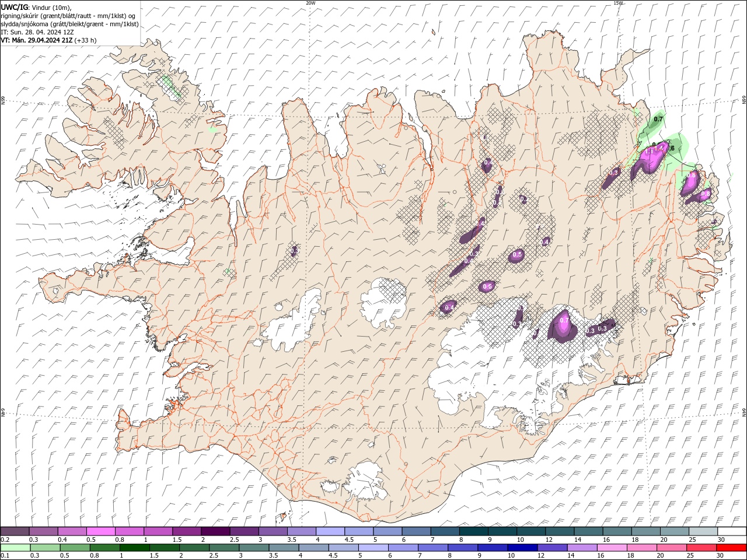The width and height of the screenshot is (747, 560).
Task: Pick upper legend swatch between 3 and 3.5
Action: tap(273, 531)
